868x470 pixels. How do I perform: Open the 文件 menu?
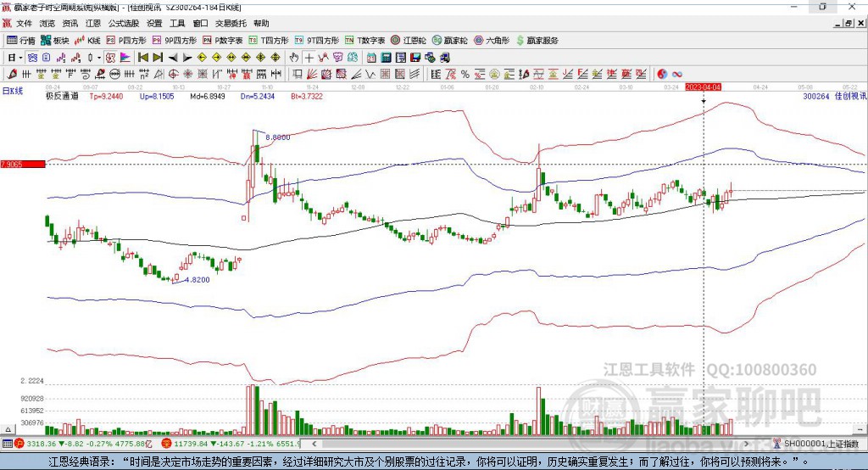24,23
